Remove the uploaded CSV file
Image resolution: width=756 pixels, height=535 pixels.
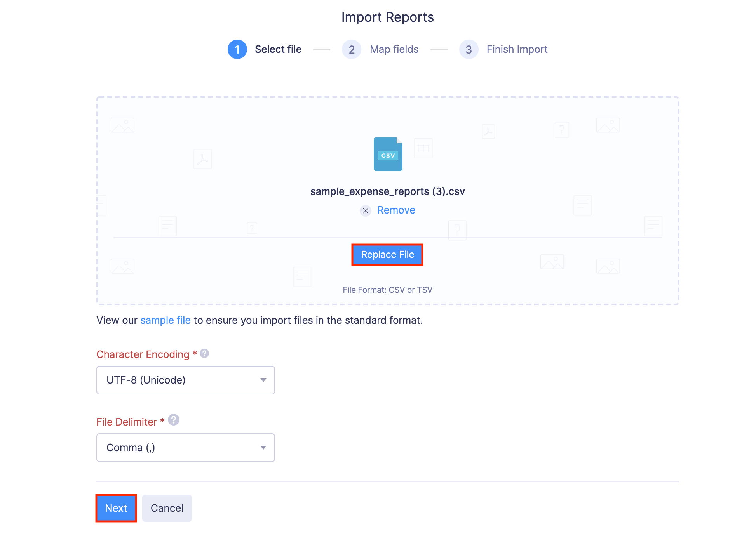point(396,210)
